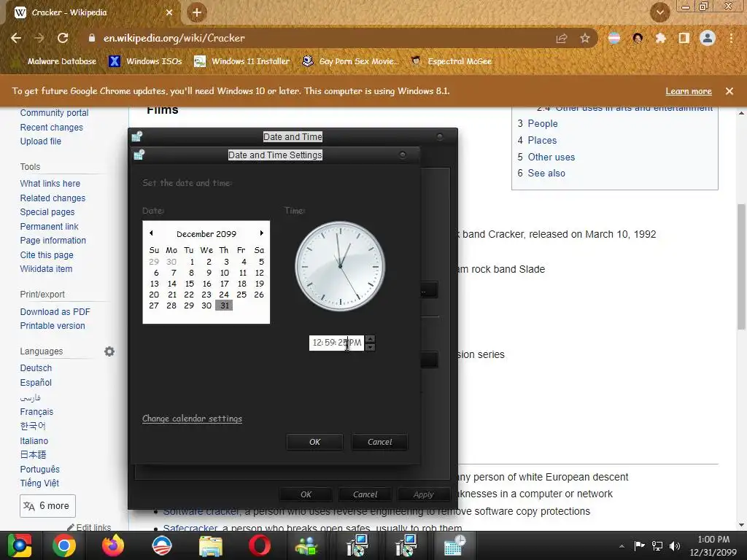Screen dimensions: 747x560
Task: Open Change calendar settings link
Action: pos(192,419)
